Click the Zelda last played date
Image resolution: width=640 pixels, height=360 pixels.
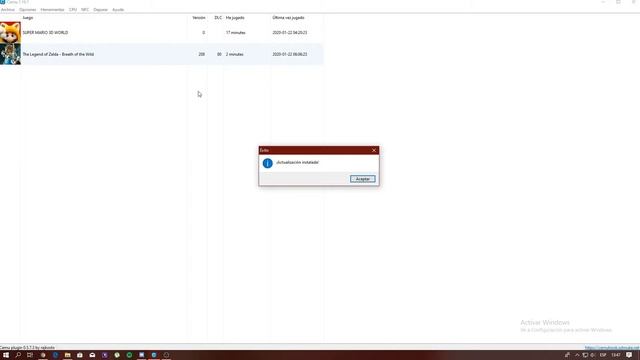coord(290,54)
